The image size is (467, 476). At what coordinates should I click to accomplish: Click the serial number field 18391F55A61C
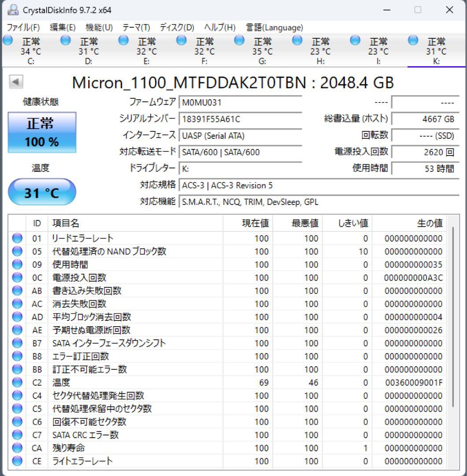pos(240,119)
